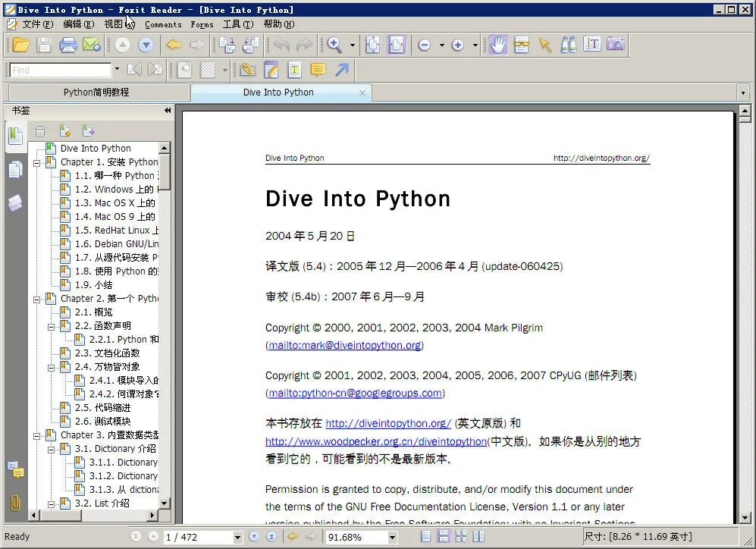This screenshot has height=549, width=756.
Task: Click the file attachment paperclip tool
Action: coord(248,70)
